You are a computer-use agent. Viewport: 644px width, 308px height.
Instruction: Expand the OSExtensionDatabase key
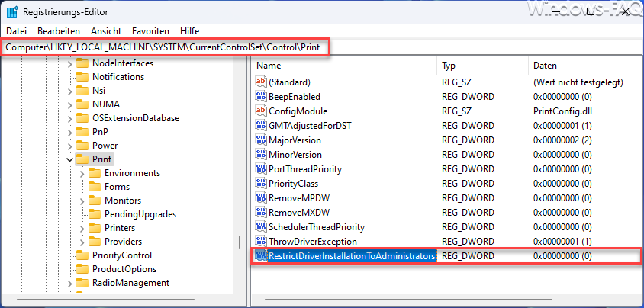tap(70, 118)
